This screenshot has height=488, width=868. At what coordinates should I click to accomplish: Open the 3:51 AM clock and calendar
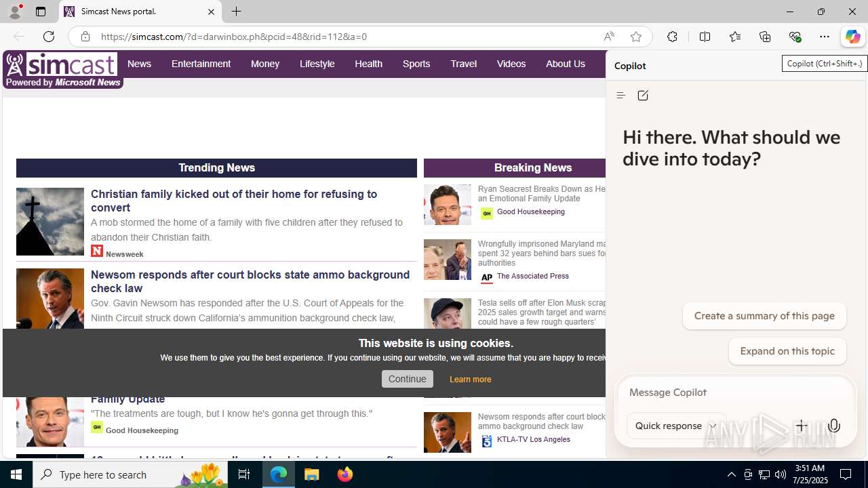(810, 474)
